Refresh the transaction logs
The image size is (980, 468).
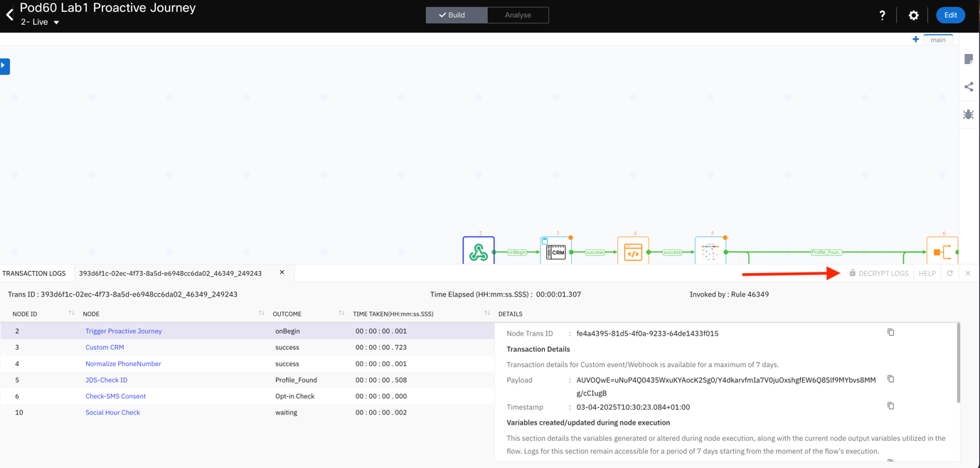(949, 273)
